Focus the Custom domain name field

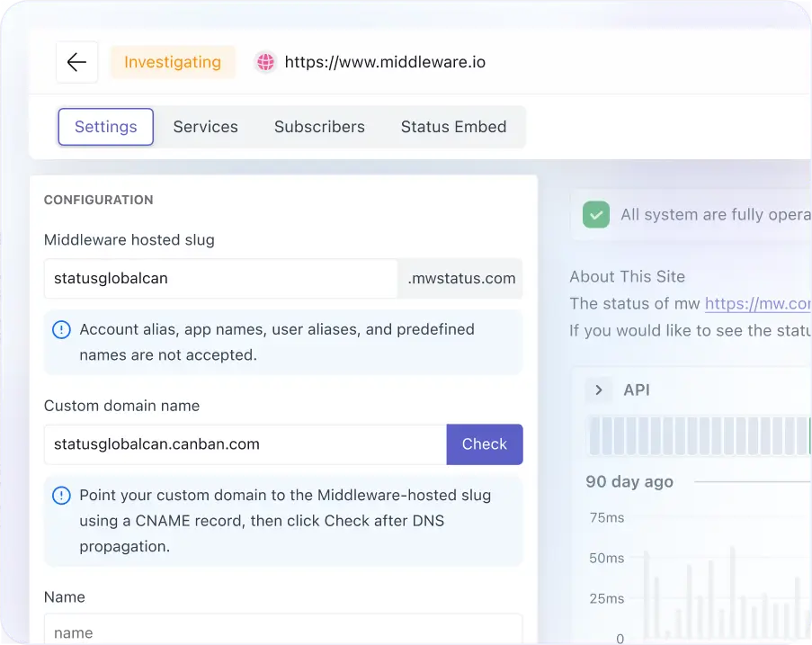pyautogui.click(x=245, y=444)
